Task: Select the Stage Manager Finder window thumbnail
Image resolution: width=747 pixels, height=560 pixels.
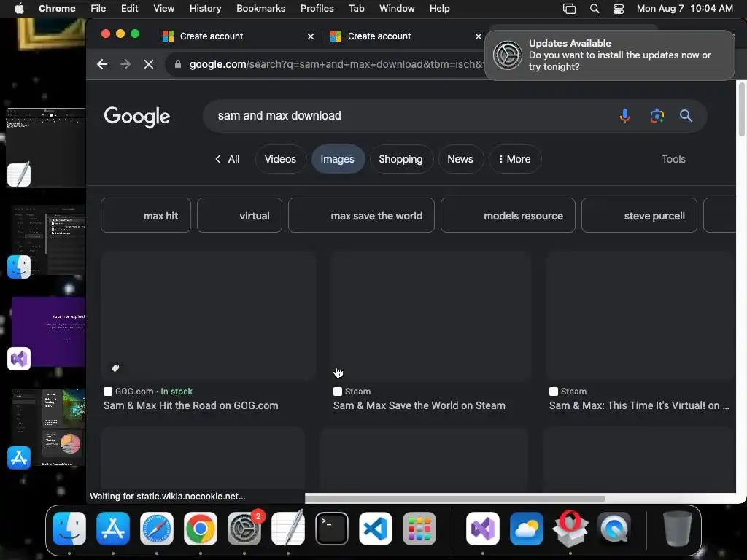Action: click(x=47, y=241)
